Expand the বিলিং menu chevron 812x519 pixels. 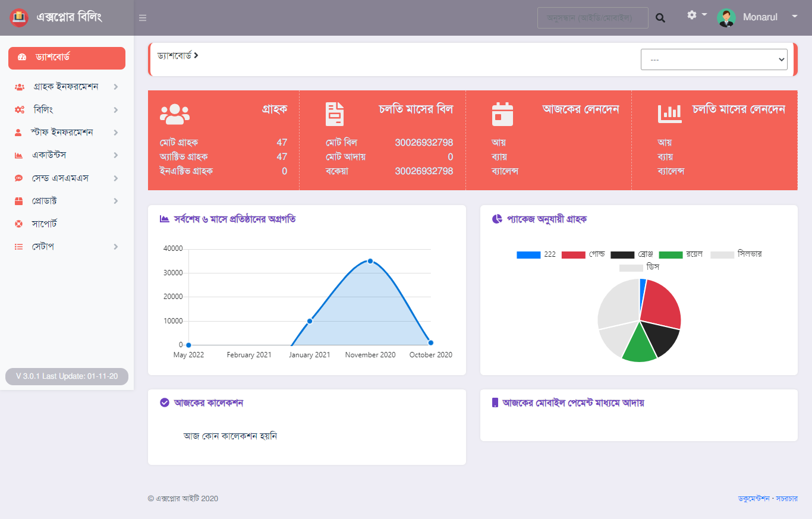pos(115,110)
